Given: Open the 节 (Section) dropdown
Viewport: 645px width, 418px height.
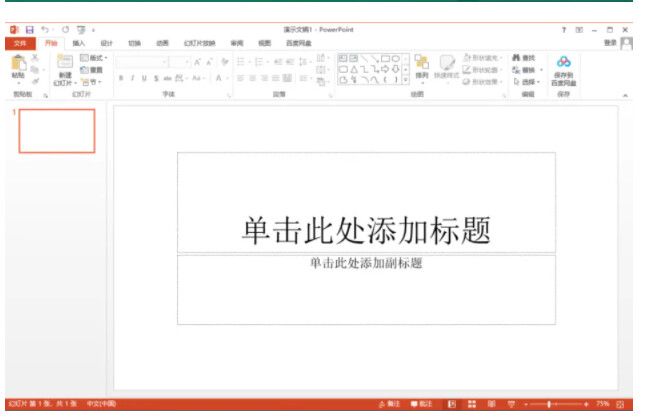Looking at the screenshot, I should (91, 82).
